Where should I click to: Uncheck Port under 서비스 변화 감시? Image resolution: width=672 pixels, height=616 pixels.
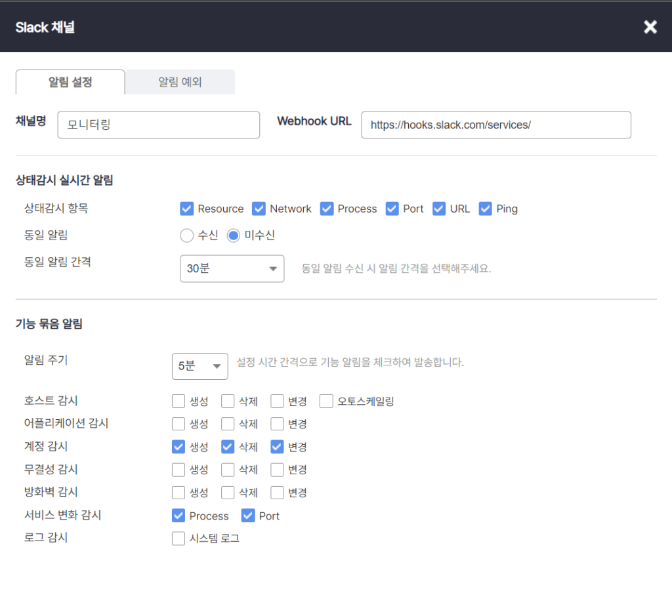[x=247, y=516]
